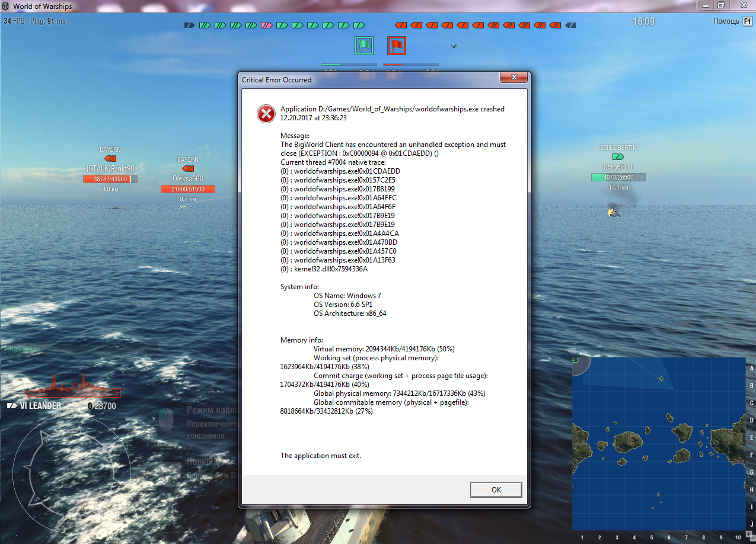Click the mouse hint icon for spectator mode
Viewport: 756px width, 544px height.
167,420
